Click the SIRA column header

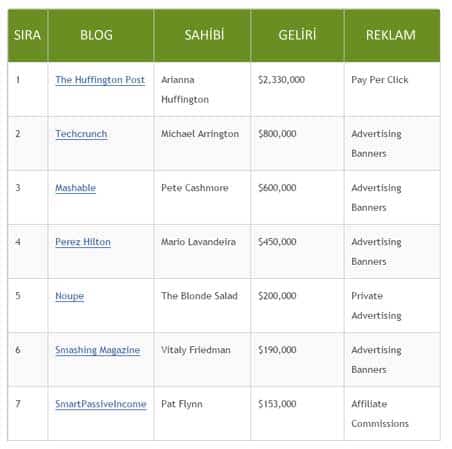point(28,35)
